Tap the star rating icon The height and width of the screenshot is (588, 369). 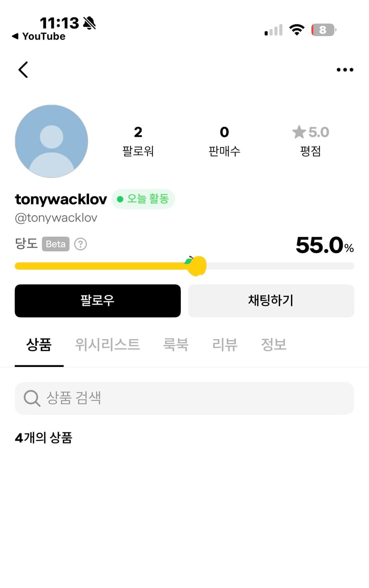pyautogui.click(x=299, y=132)
